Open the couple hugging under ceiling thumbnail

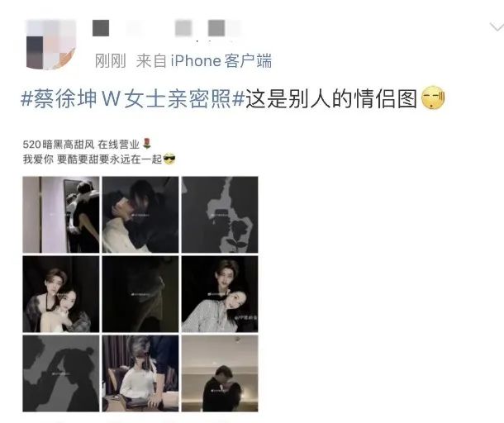point(220,373)
